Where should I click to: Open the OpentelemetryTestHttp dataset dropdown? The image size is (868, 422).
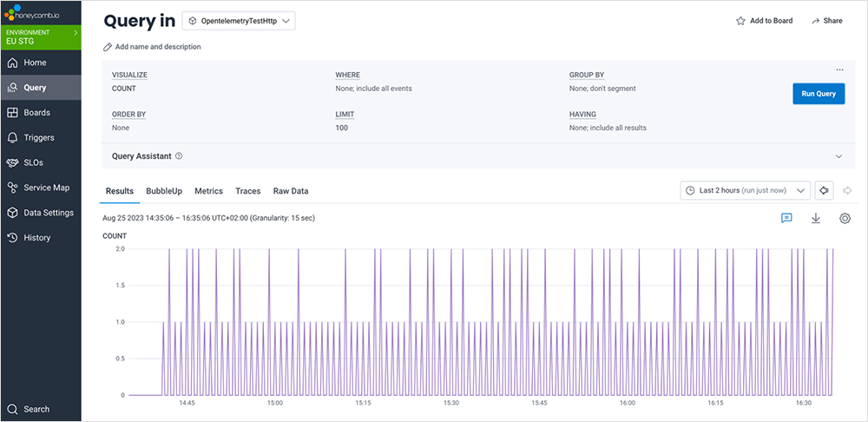click(x=239, y=21)
